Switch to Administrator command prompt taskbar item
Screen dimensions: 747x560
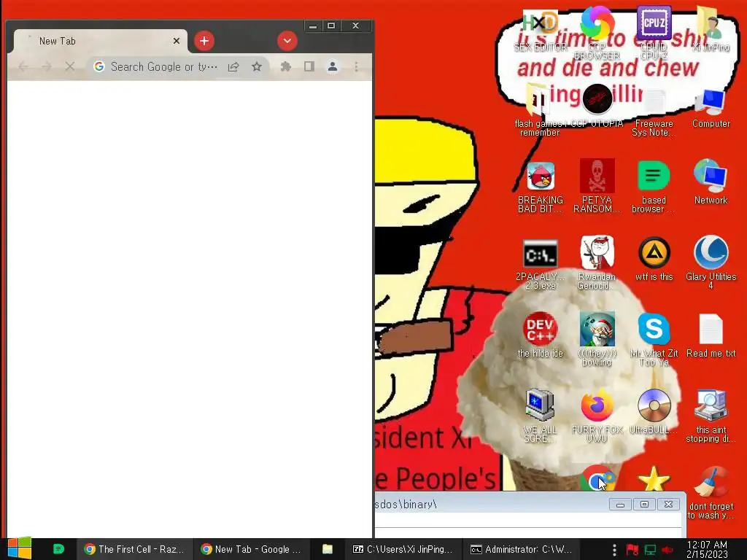(521, 549)
